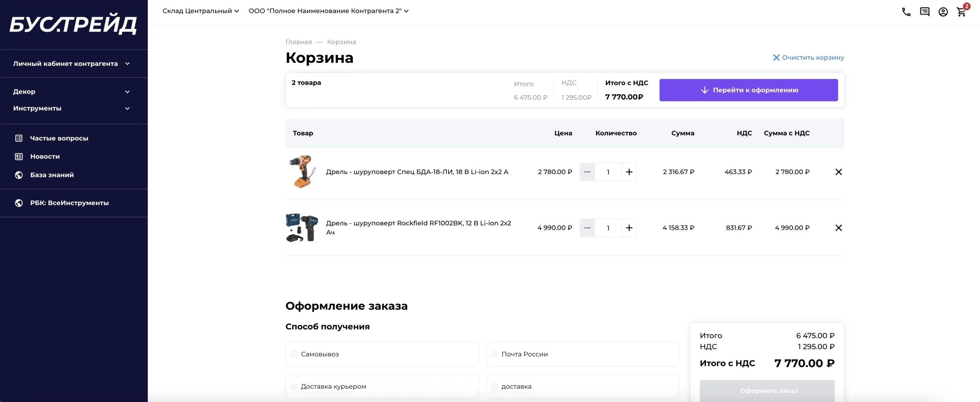Open Новости from the sidebar
This screenshot has height=402, width=980.
click(x=45, y=156)
